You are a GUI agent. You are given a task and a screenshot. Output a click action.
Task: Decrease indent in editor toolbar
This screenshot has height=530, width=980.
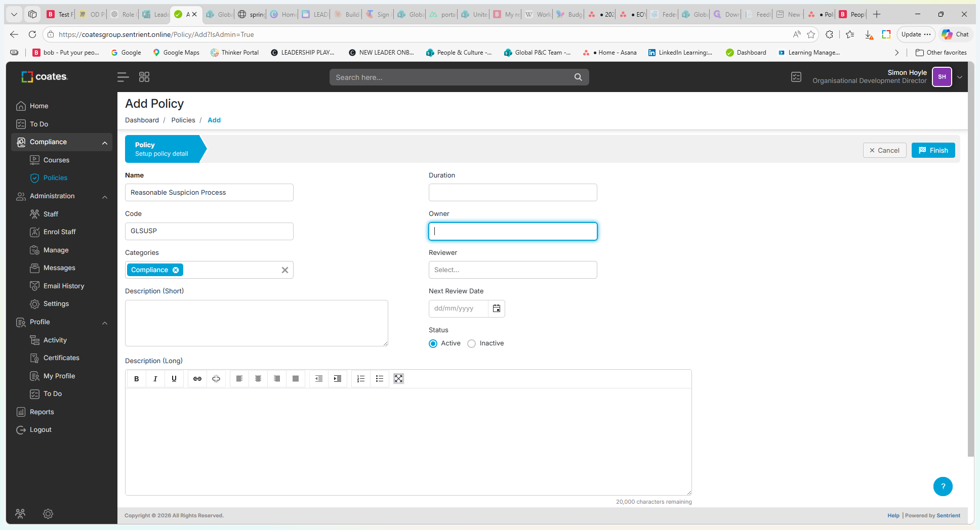pyautogui.click(x=319, y=379)
